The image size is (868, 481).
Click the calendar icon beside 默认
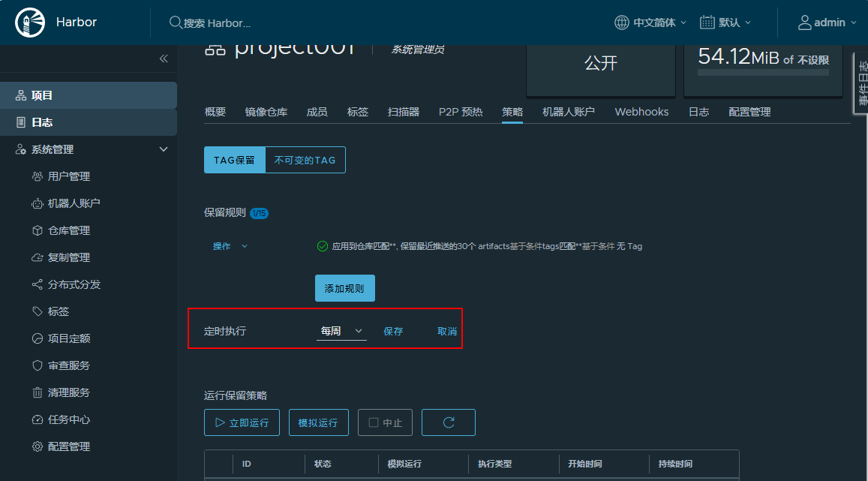[x=707, y=23]
